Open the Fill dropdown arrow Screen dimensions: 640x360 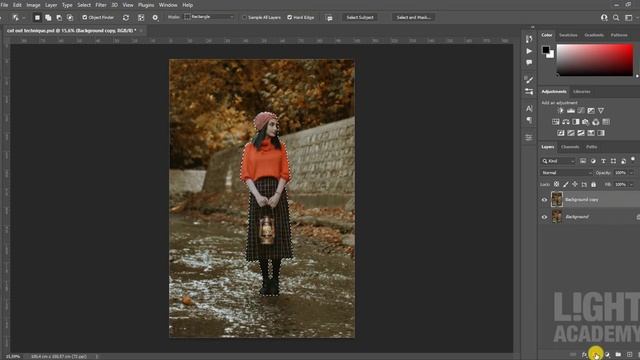[631, 184]
